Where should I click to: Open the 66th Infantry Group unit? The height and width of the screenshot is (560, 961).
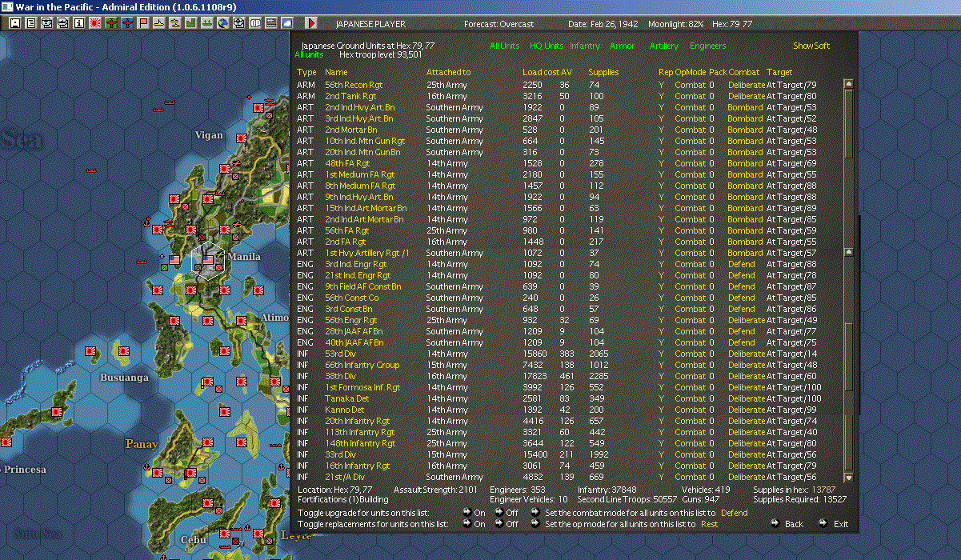tap(362, 365)
